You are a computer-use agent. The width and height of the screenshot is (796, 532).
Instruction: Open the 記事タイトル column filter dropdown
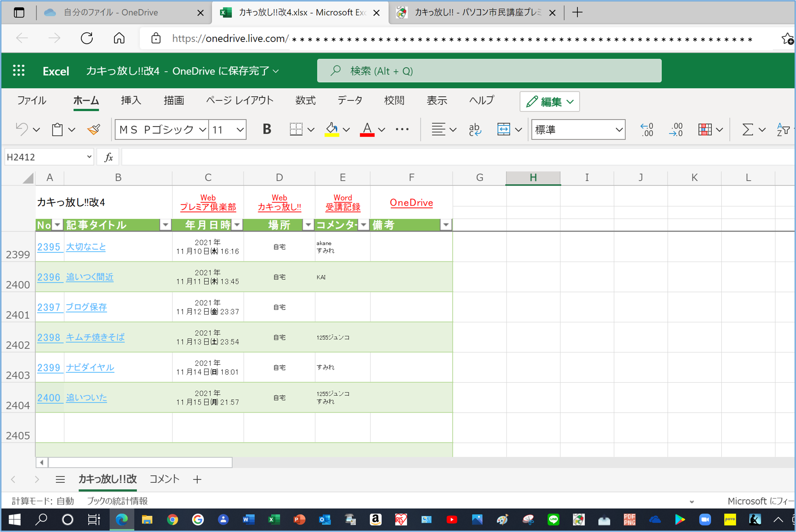[165, 225]
